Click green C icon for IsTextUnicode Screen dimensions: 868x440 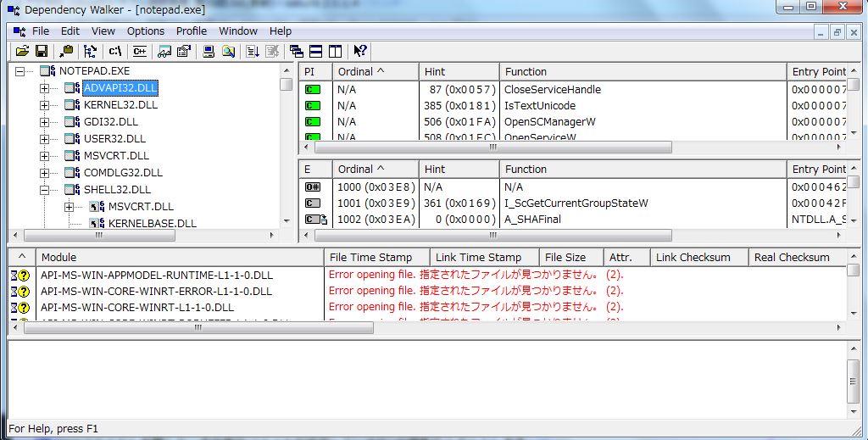pos(313,106)
